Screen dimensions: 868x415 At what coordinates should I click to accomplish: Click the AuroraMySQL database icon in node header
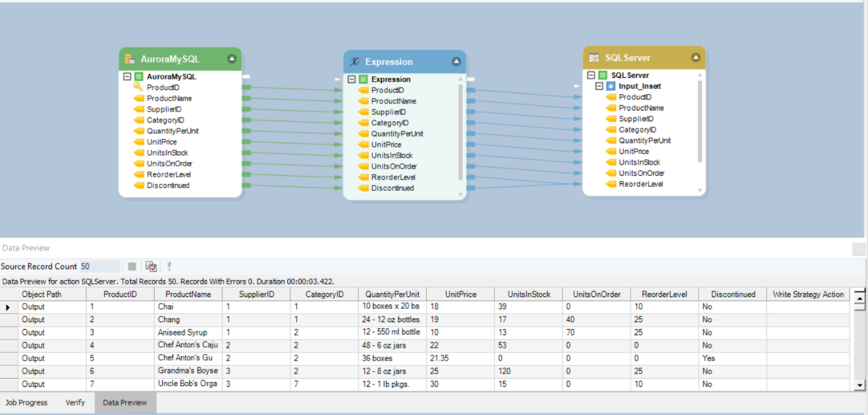point(130,59)
